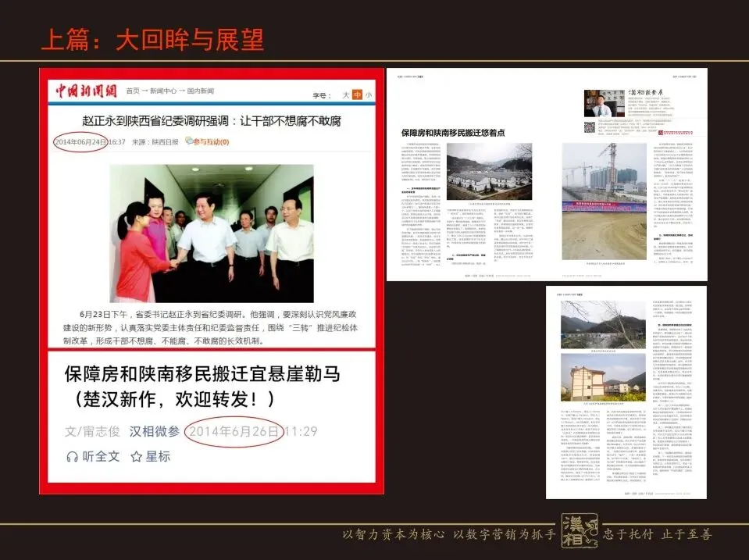Click the 参与互动 speech bubble icon

[x=190, y=141]
